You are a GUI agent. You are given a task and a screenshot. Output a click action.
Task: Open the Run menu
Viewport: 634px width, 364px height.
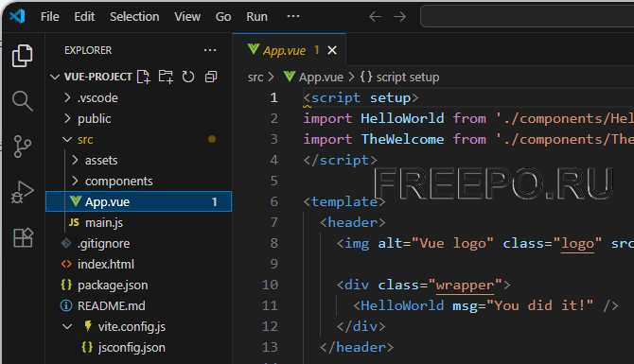tap(256, 17)
